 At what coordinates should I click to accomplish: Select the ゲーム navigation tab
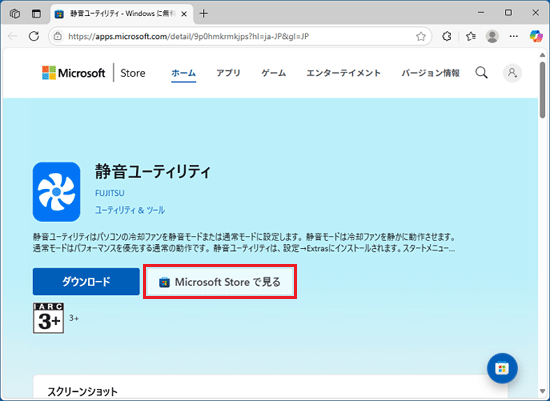(274, 73)
